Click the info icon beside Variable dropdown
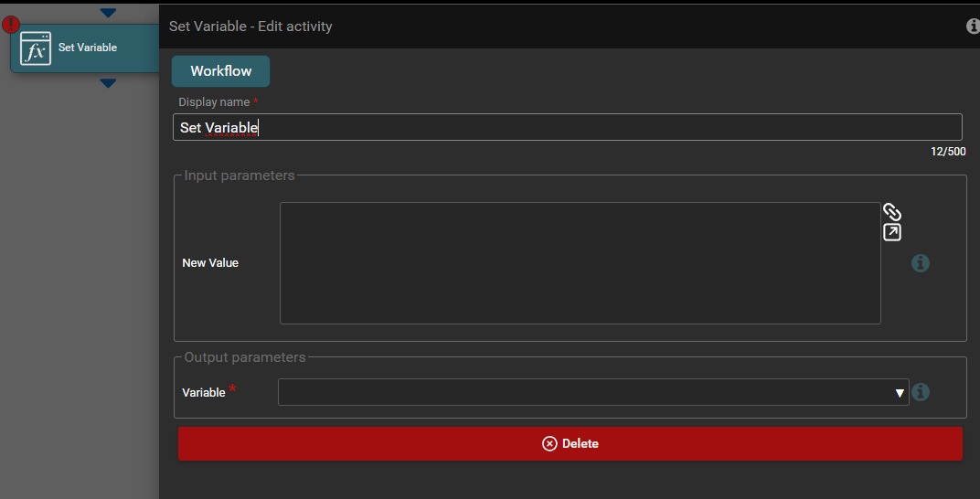980x499 pixels. pos(921,392)
